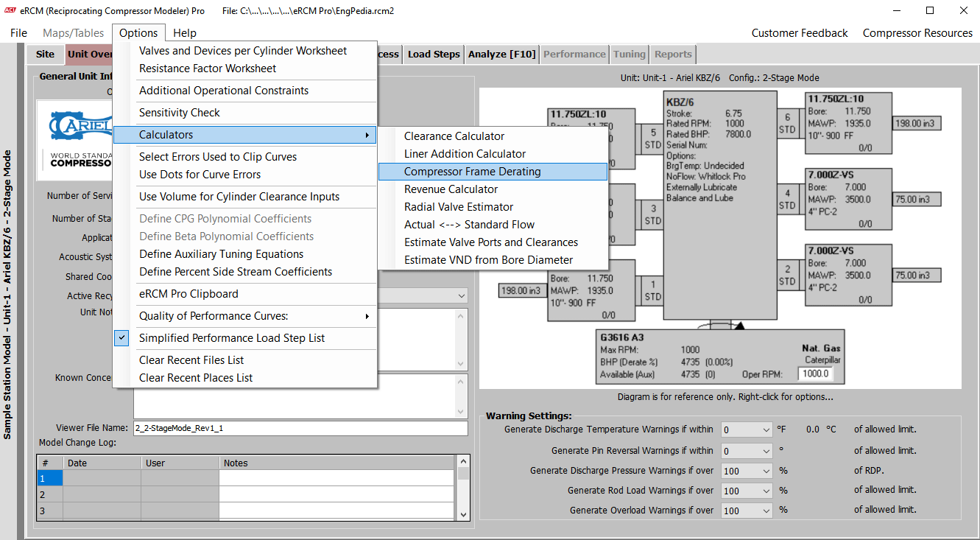
Task: Click the ACI app icon in the title bar
Action: (x=10, y=10)
